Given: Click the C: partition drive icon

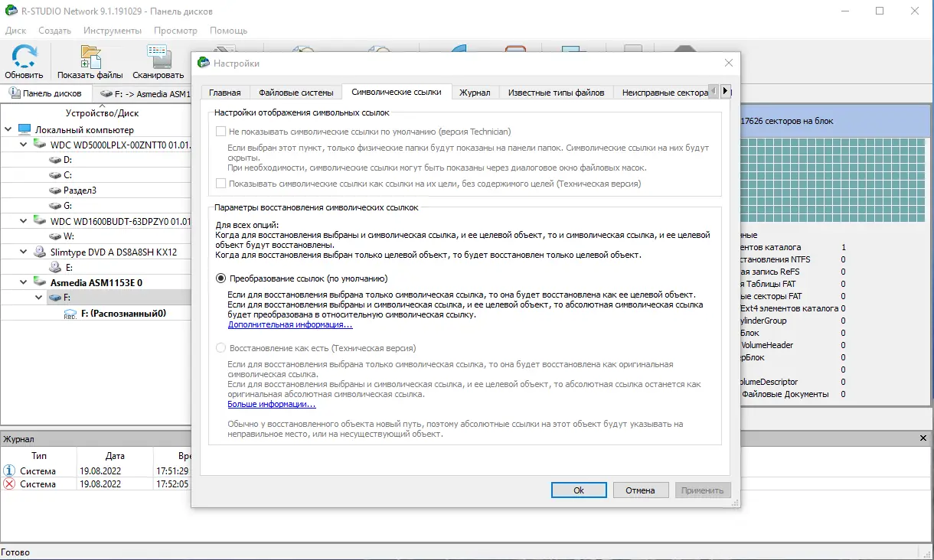Looking at the screenshot, I should click(55, 175).
